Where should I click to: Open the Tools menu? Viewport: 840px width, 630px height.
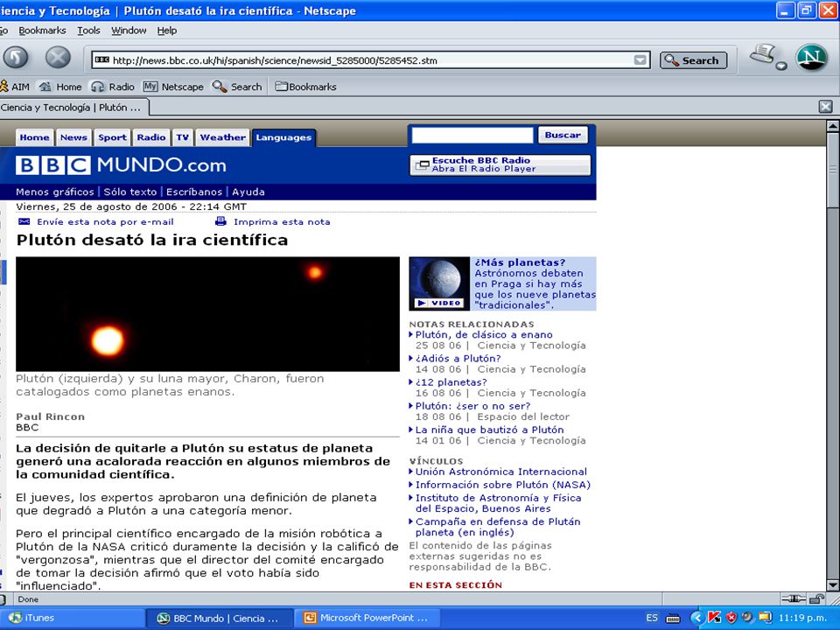(88, 31)
